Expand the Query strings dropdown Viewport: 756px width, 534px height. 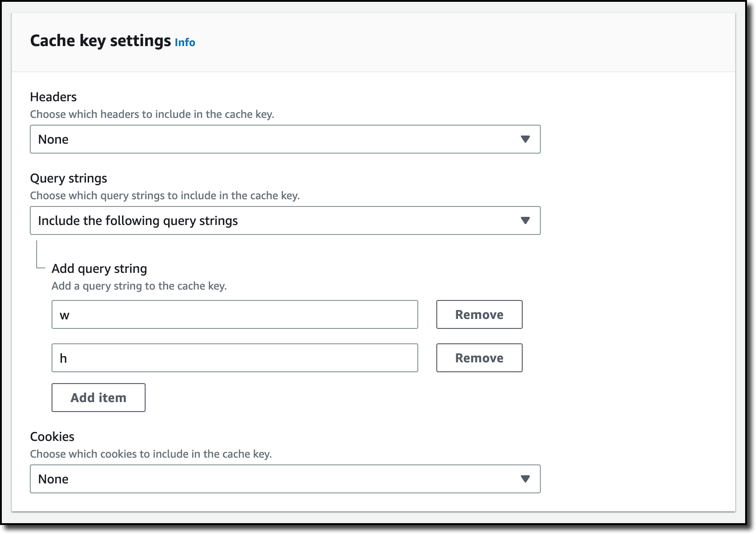(x=285, y=220)
